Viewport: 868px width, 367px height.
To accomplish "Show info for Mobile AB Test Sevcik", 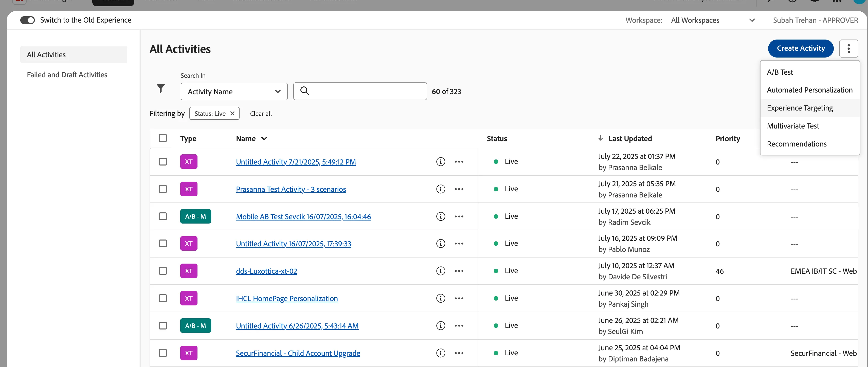I will [440, 216].
